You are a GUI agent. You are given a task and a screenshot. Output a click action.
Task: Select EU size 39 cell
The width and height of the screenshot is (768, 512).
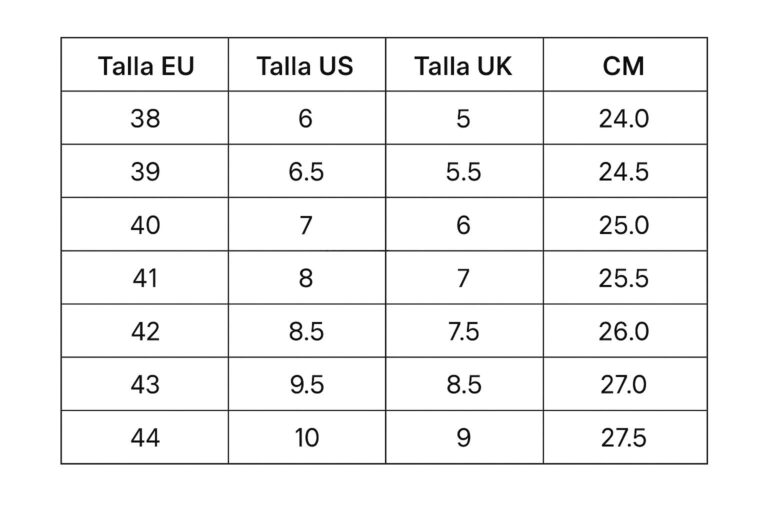145,172
